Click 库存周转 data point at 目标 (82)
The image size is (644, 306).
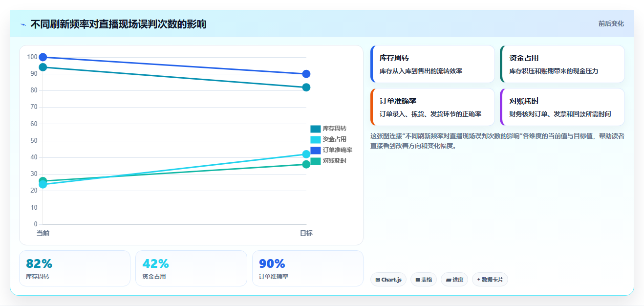pyautogui.click(x=306, y=87)
